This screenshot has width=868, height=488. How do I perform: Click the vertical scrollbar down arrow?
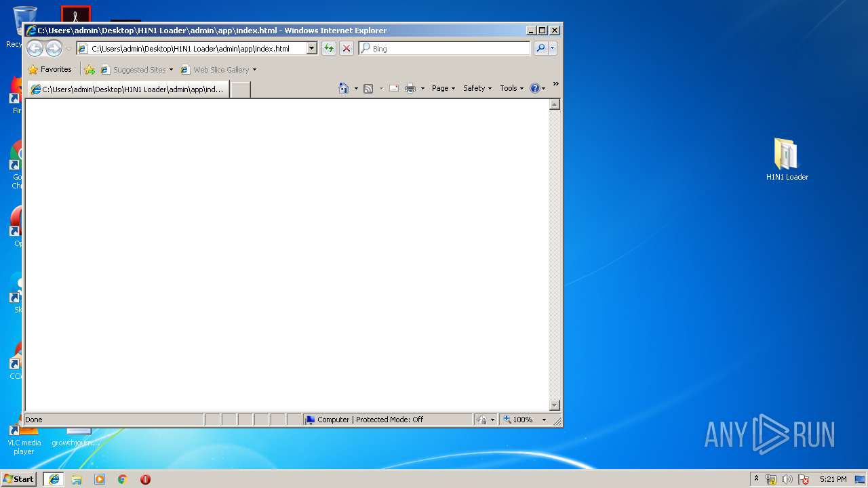point(555,405)
